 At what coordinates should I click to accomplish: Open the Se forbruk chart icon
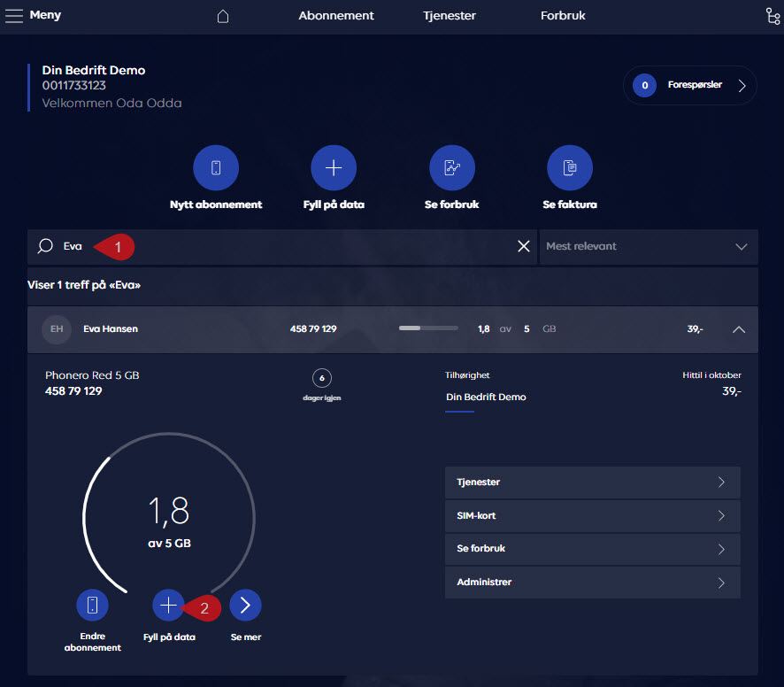click(x=452, y=167)
